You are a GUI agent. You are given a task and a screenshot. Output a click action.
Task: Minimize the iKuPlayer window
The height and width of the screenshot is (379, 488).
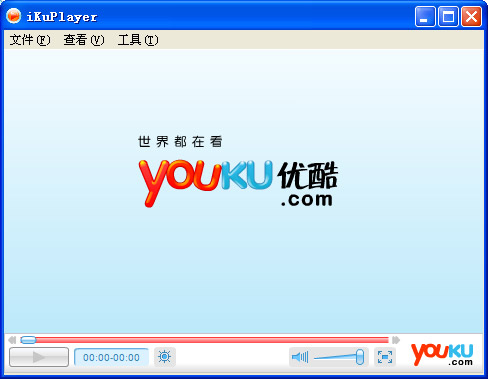pos(425,16)
